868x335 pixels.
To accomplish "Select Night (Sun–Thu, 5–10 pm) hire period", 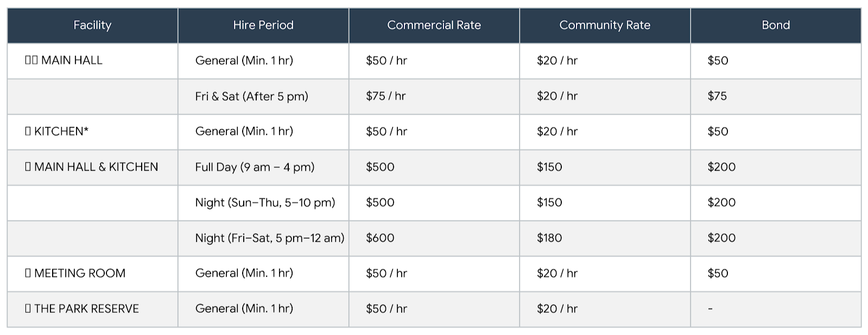I will [265, 203].
